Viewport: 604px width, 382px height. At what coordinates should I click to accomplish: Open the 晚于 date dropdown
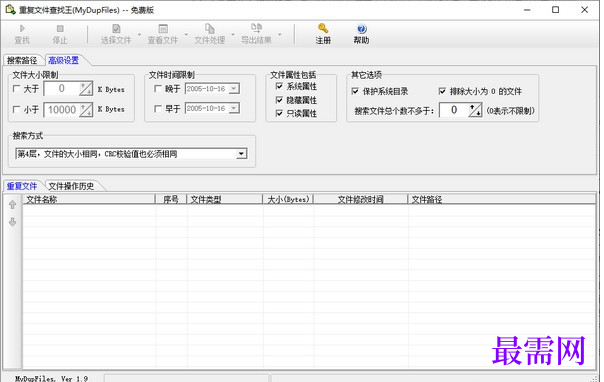click(233, 89)
